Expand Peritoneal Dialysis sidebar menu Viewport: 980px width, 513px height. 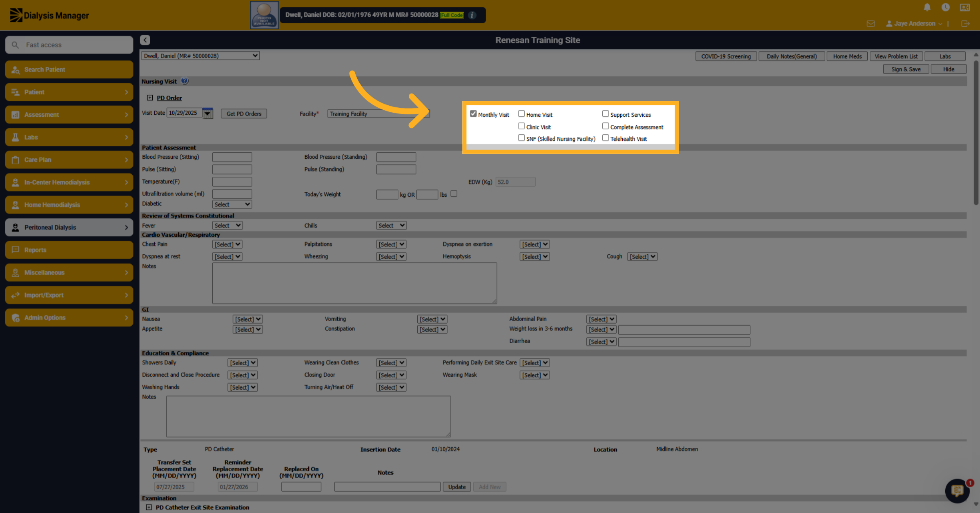pos(69,227)
